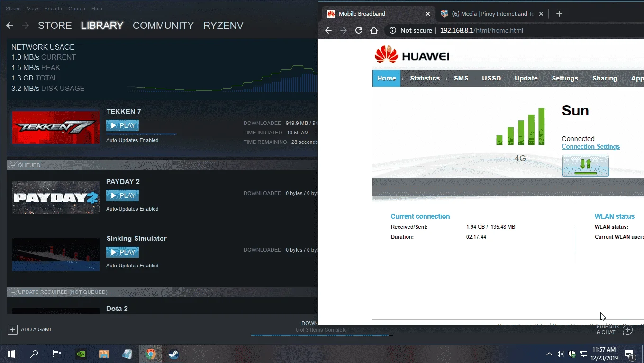Click the TEKKEN 7 download progress bar
The width and height of the screenshot is (644, 363).
pos(141,134)
